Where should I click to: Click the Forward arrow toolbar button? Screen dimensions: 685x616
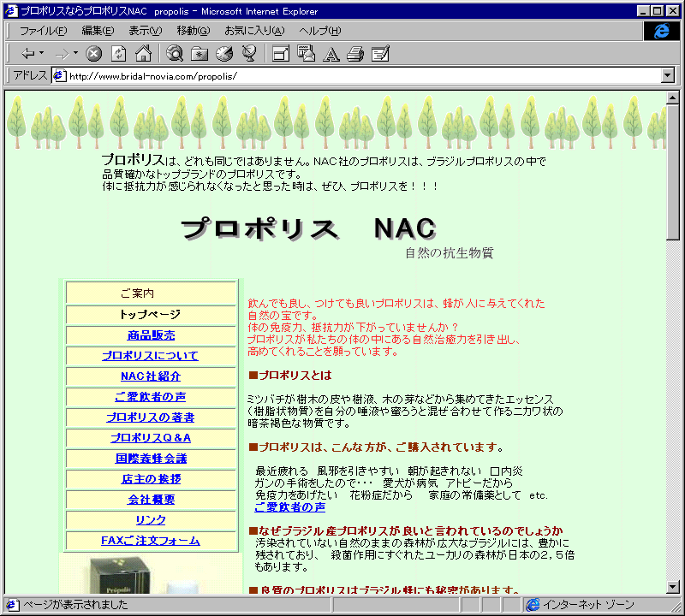(x=62, y=54)
